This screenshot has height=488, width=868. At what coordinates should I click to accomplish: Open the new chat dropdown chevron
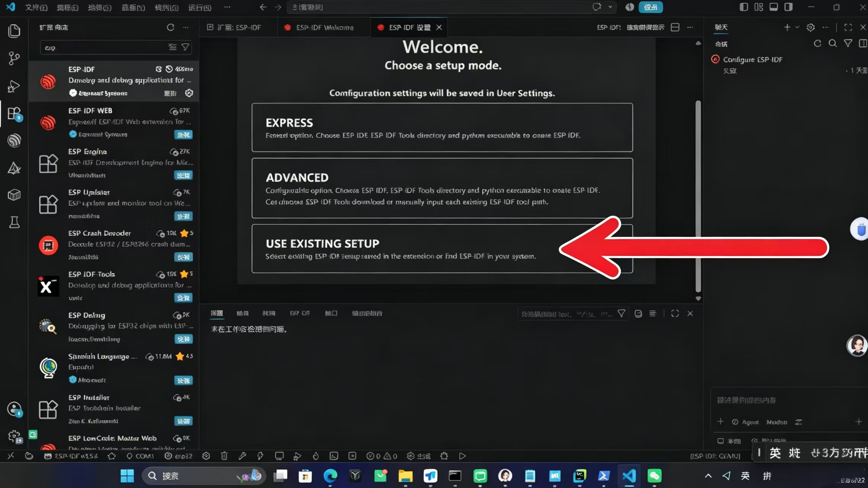[797, 27]
